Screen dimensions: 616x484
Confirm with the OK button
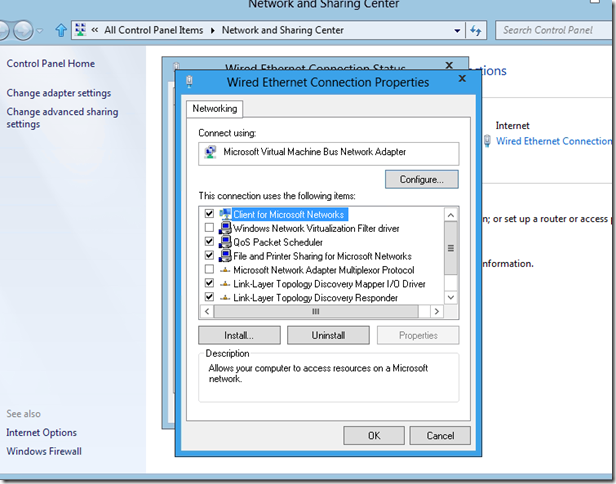[x=374, y=435]
